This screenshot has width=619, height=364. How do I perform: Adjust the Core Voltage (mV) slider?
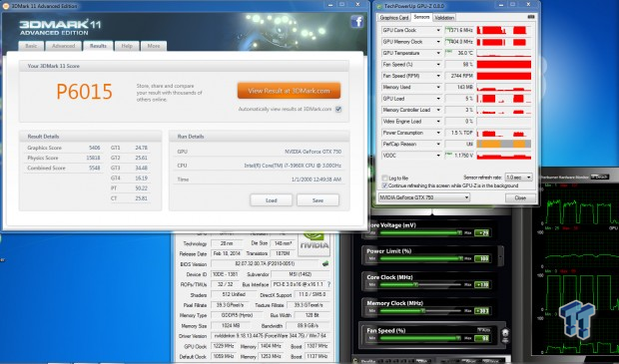coord(421,233)
